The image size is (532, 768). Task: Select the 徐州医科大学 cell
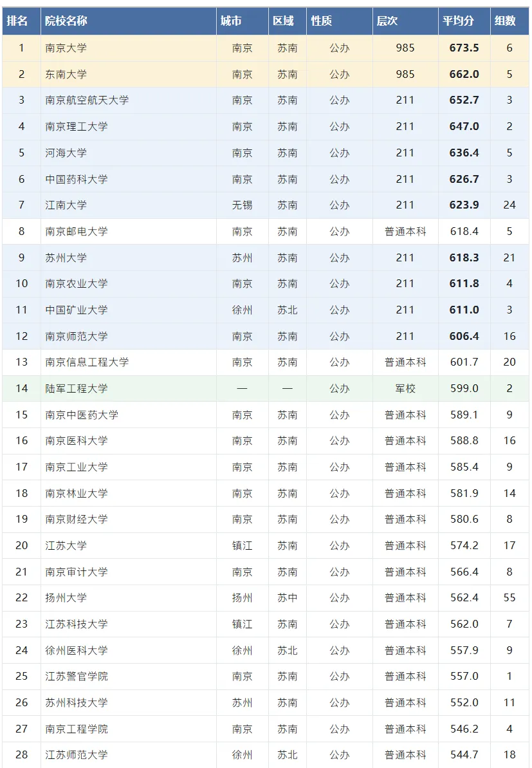(128, 650)
